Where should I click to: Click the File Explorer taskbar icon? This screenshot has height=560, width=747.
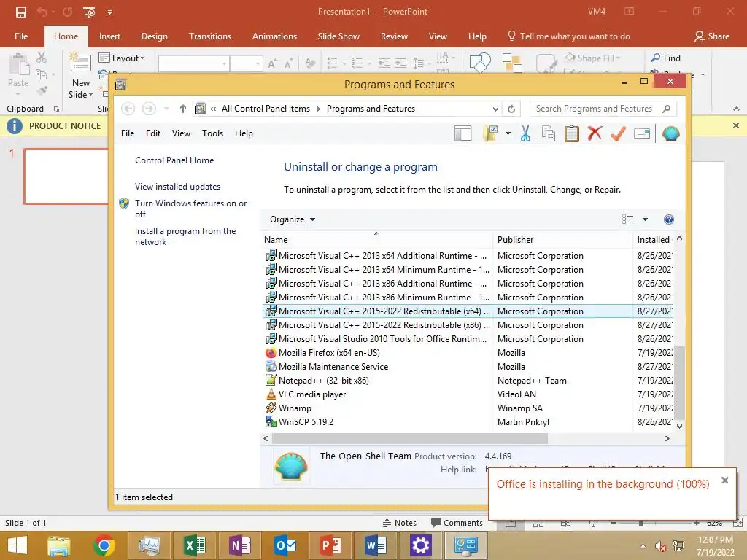click(x=59, y=545)
